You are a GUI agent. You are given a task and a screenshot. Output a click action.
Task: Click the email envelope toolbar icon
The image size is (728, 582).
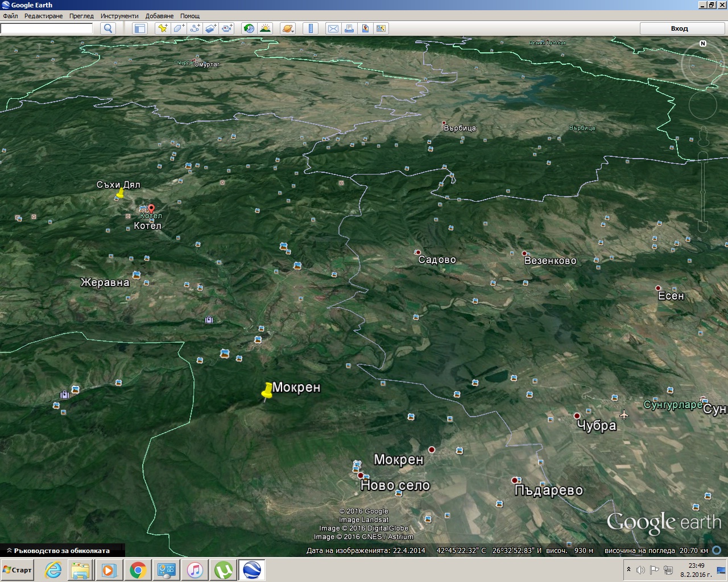[333, 28]
